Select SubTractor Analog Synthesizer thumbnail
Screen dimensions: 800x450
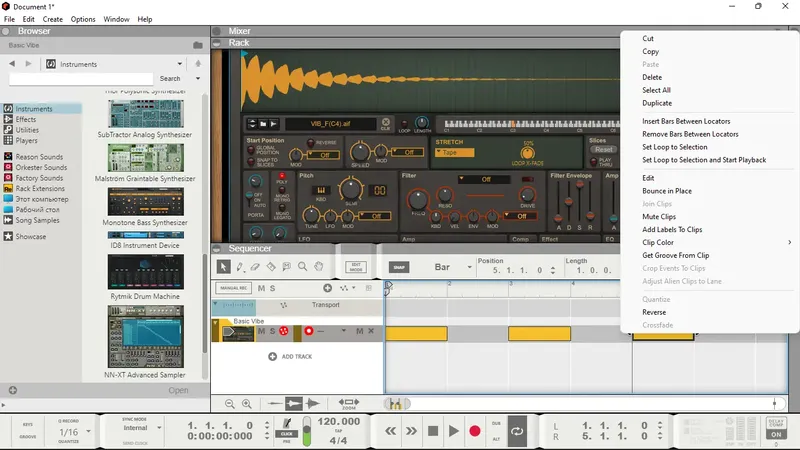pyautogui.click(x=146, y=114)
